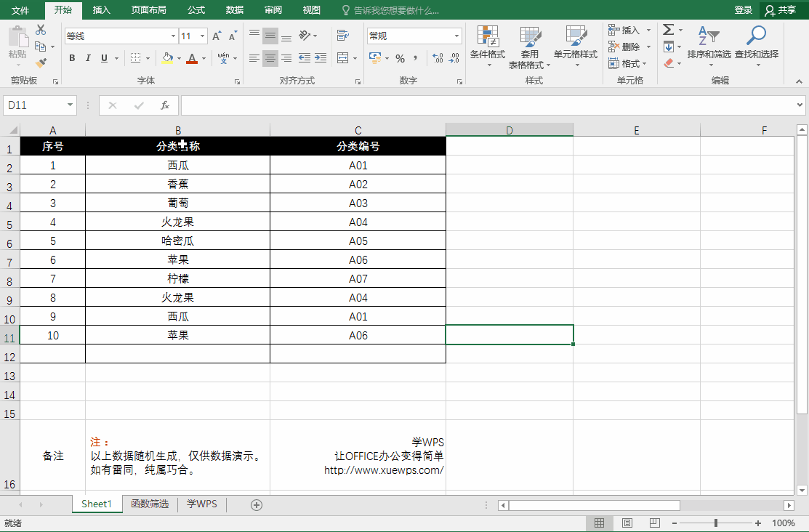This screenshot has width=809, height=532.
Task: Expand the formula bar
Action: (x=800, y=105)
